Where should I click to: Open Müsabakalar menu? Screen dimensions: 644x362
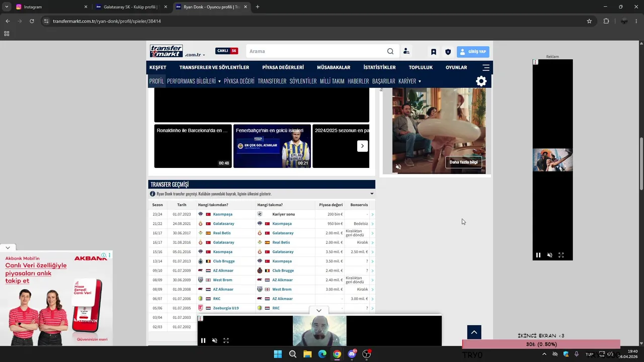(334, 67)
